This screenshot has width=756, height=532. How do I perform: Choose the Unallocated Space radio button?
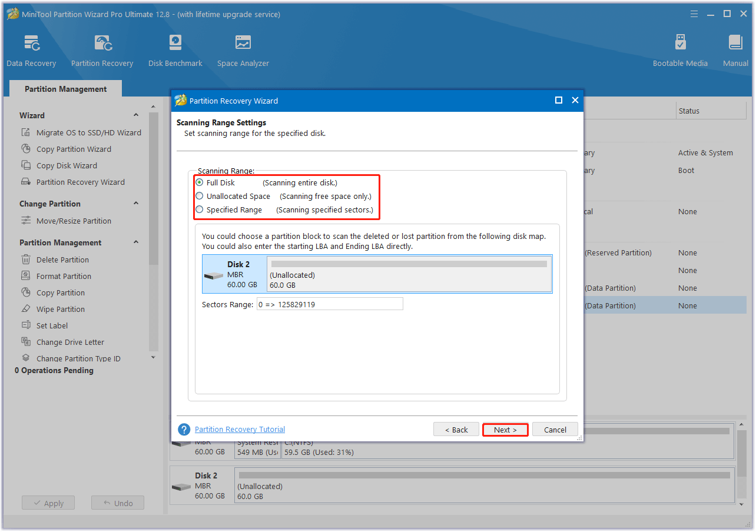pyautogui.click(x=200, y=196)
